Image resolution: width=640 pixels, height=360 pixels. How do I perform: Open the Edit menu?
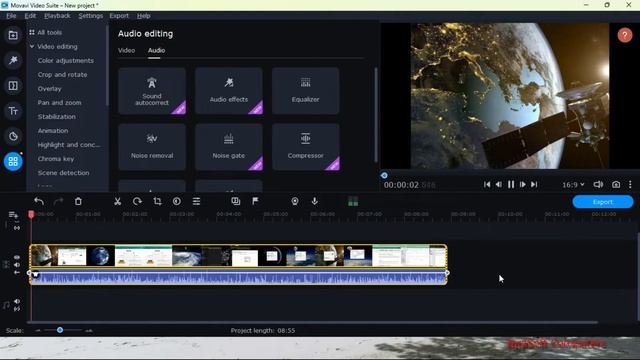pos(30,16)
